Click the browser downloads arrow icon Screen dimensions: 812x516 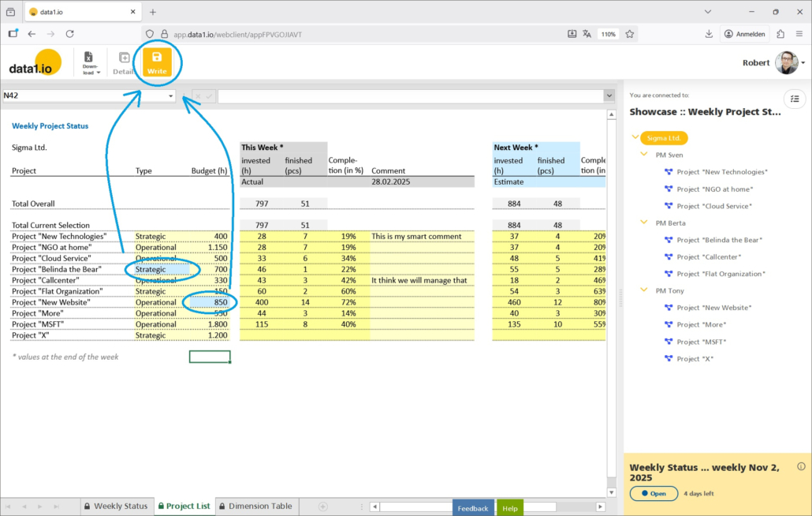pos(709,34)
